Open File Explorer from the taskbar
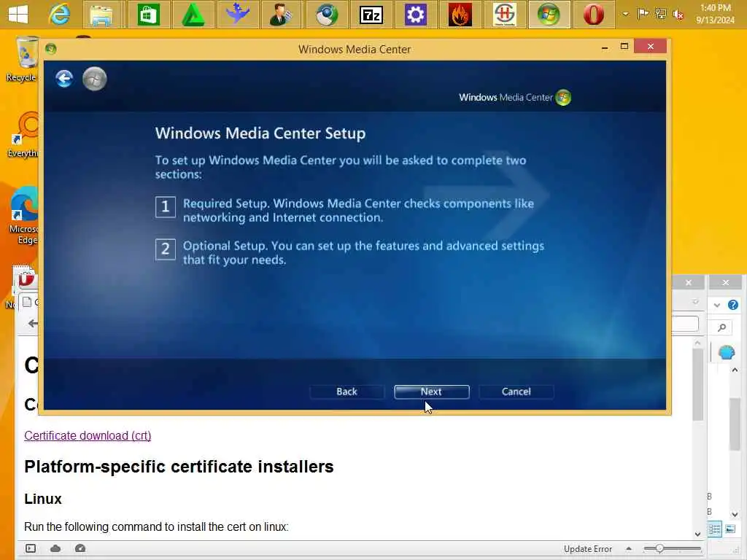Viewport: 747px width, 560px height. (x=101, y=15)
